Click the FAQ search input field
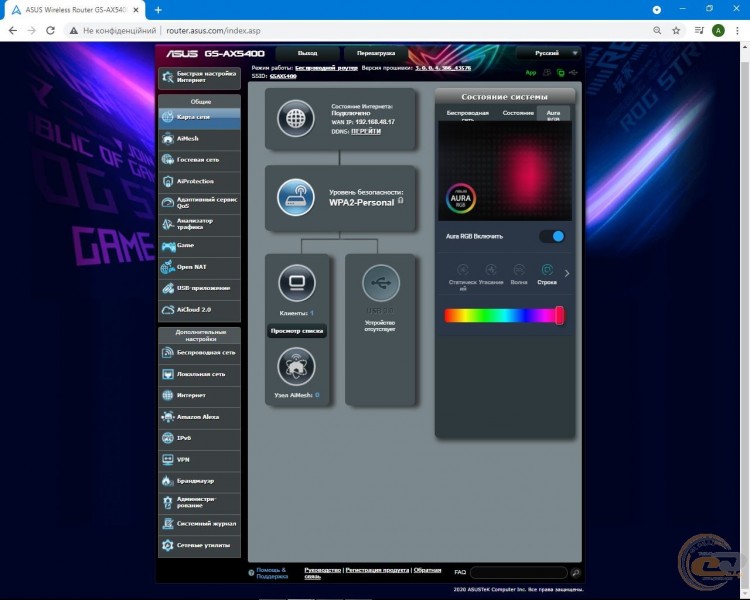 click(x=519, y=572)
